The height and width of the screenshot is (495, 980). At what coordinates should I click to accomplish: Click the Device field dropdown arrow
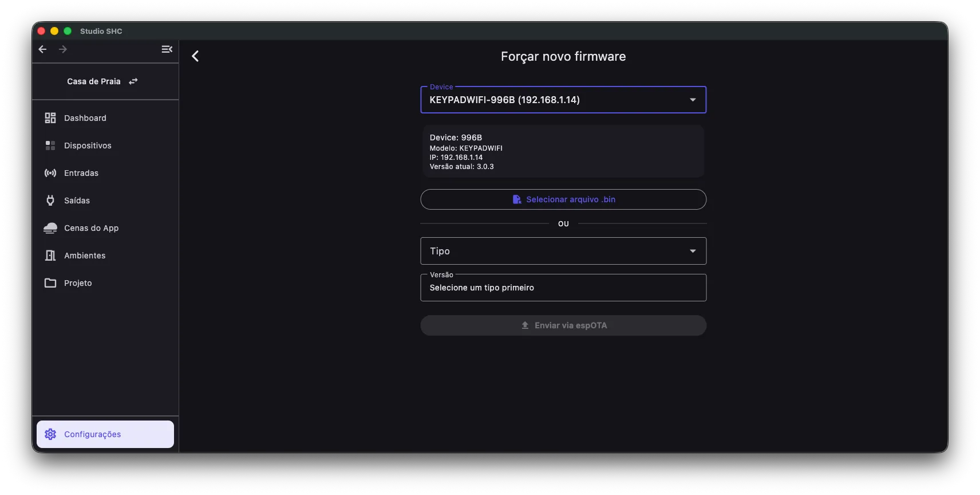click(693, 100)
